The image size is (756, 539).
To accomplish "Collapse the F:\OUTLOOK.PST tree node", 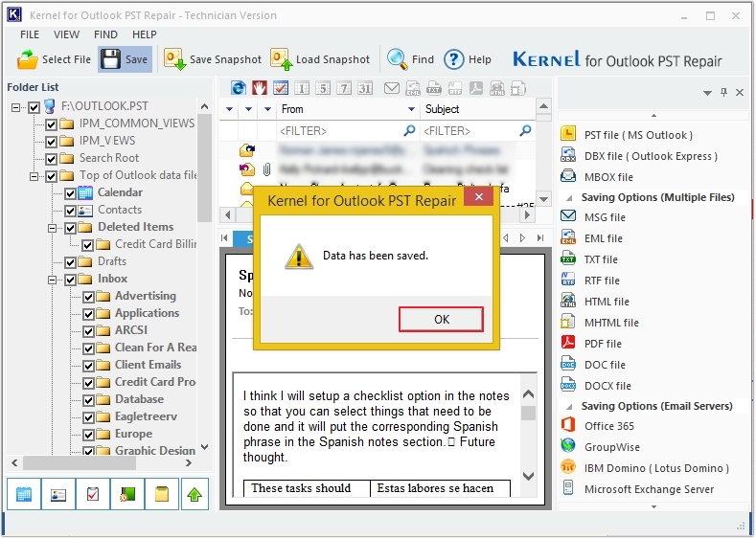I will 16,107.
